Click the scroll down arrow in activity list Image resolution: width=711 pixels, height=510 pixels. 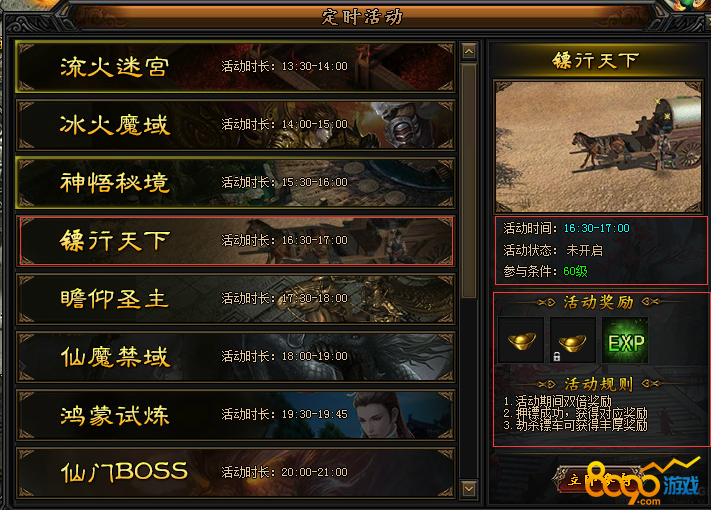click(x=469, y=489)
